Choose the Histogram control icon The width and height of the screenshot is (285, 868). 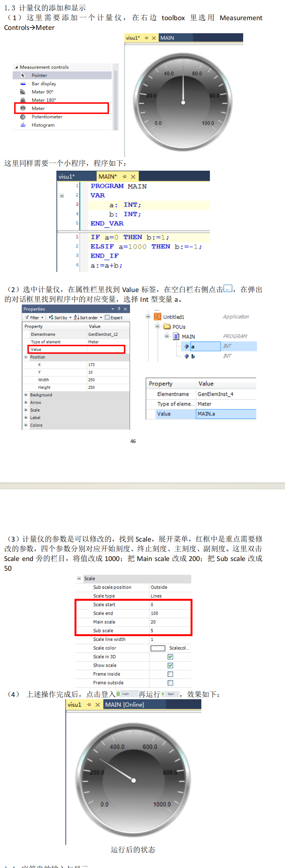23,125
